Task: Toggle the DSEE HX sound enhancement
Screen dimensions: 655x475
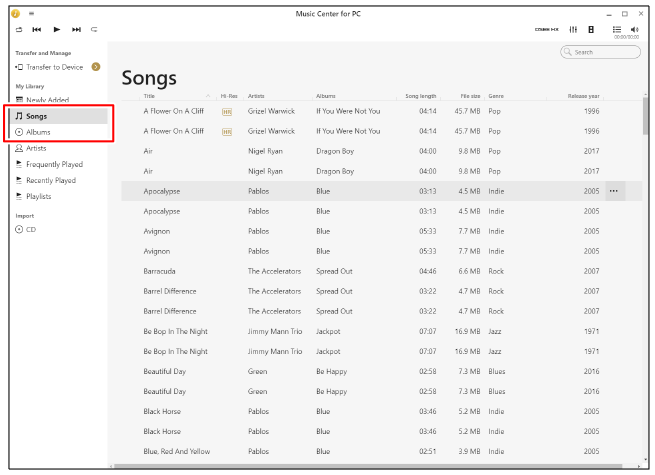Action: click(x=547, y=30)
